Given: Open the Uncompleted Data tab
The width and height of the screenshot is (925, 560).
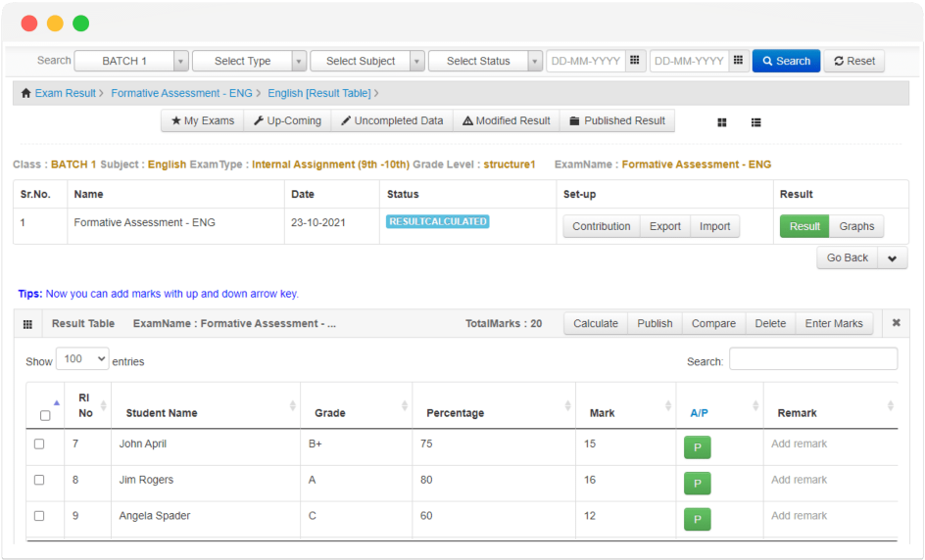Looking at the screenshot, I should pos(392,120).
